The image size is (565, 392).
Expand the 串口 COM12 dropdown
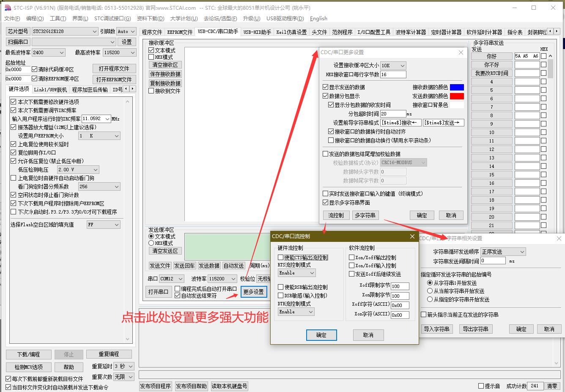[x=180, y=279]
